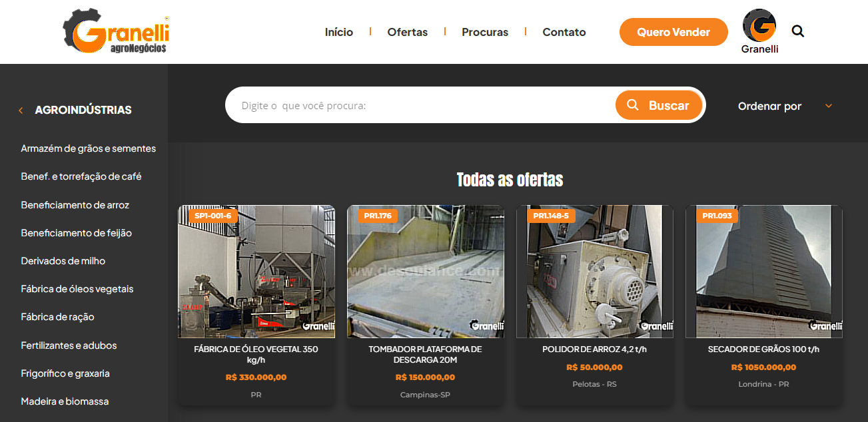Open the Ordenar por sorting dropdown
The height and width of the screenshot is (422, 868).
click(785, 106)
